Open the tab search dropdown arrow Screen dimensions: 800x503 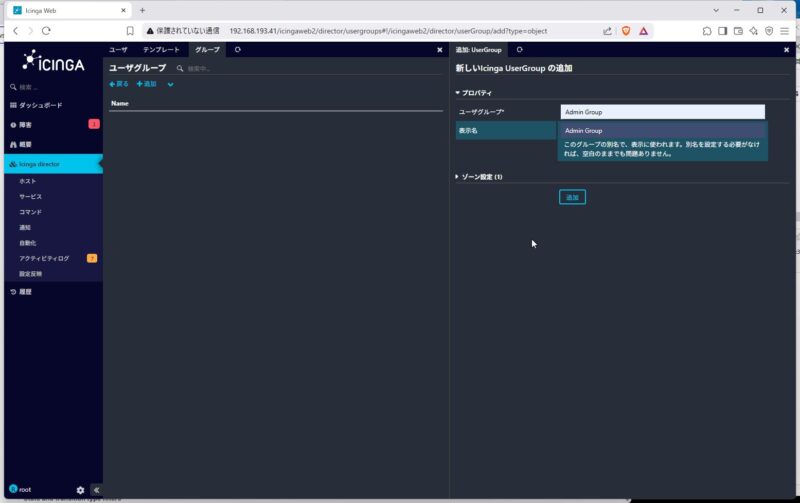pyautogui.click(x=716, y=10)
